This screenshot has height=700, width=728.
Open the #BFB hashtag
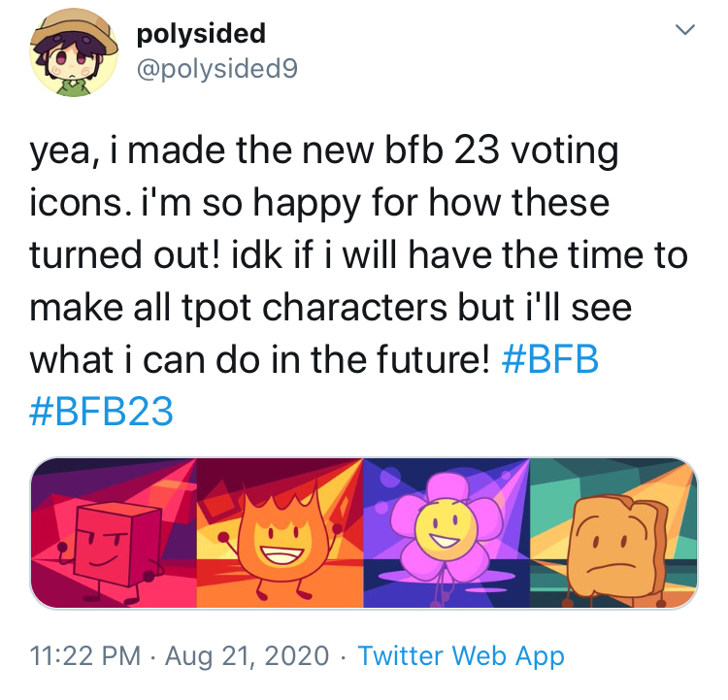pos(550,361)
